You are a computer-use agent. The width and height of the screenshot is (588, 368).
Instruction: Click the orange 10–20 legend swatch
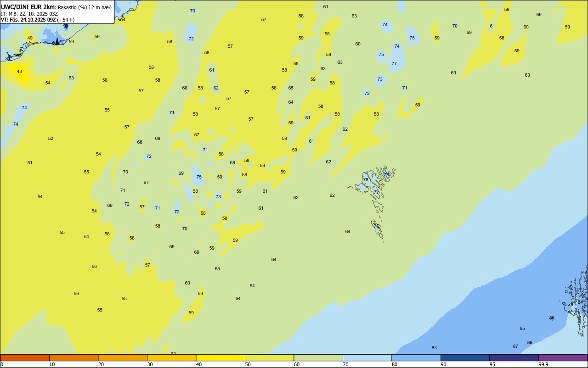pyautogui.click(x=73, y=357)
